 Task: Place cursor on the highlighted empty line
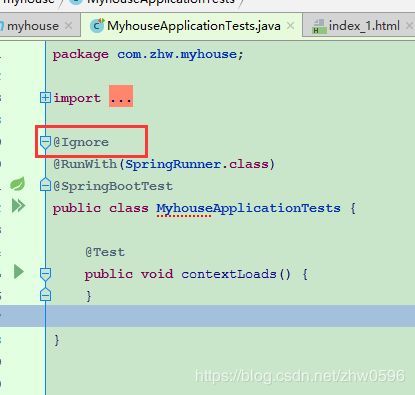coord(230,316)
